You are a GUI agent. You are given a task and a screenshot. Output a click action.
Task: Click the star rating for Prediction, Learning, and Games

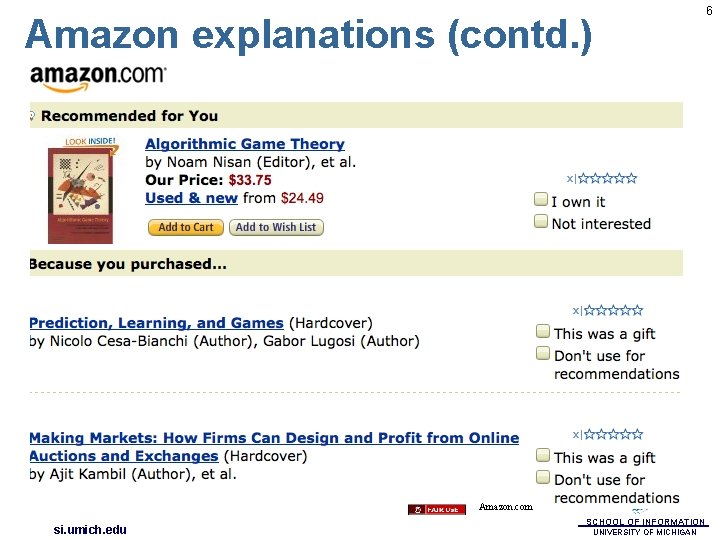click(x=614, y=311)
